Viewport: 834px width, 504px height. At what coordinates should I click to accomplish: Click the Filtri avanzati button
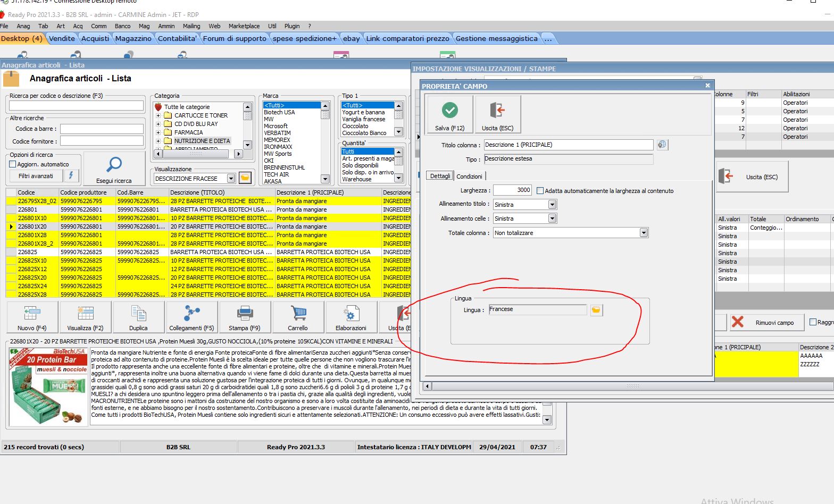click(x=36, y=176)
